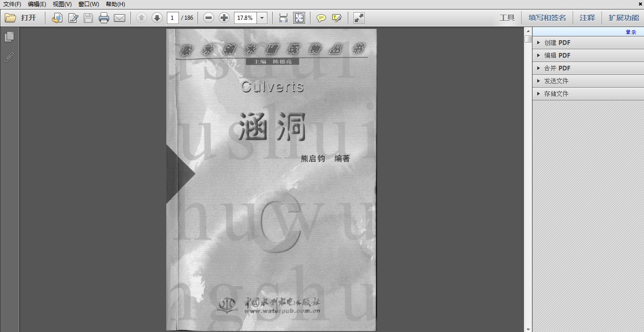644x332 pixels.
Task: Open the 视图(V) menu
Action: (x=62, y=4)
